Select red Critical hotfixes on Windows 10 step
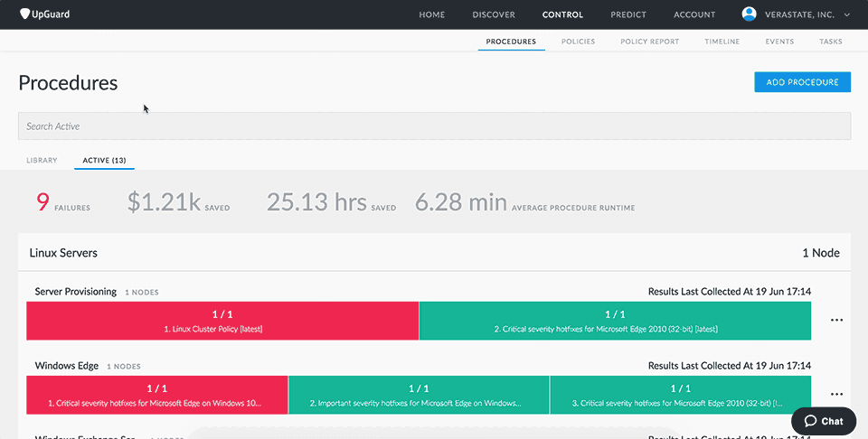 [x=157, y=395]
